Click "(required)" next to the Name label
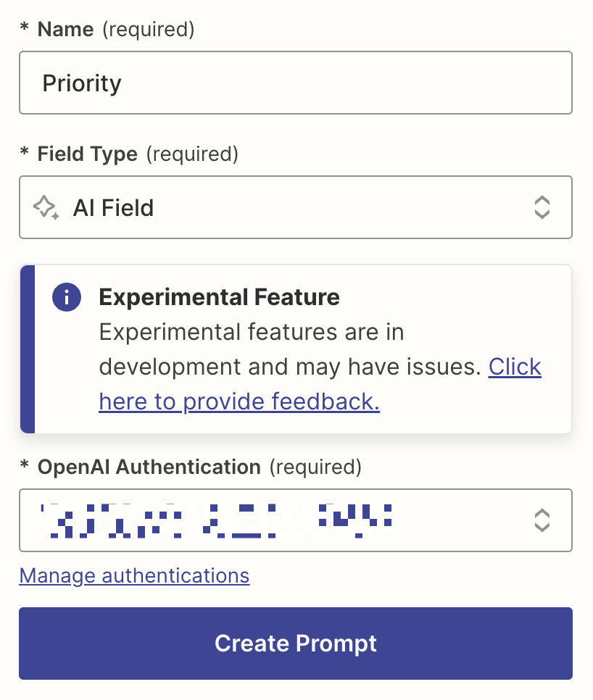The height and width of the screenshot is (700, 593). (149, 30)
